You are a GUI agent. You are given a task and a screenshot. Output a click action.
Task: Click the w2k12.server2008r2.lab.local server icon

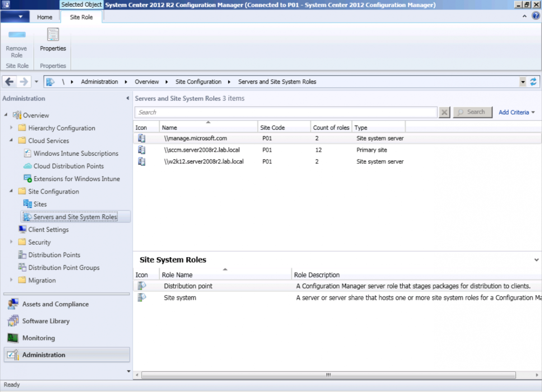coord(142,161)
